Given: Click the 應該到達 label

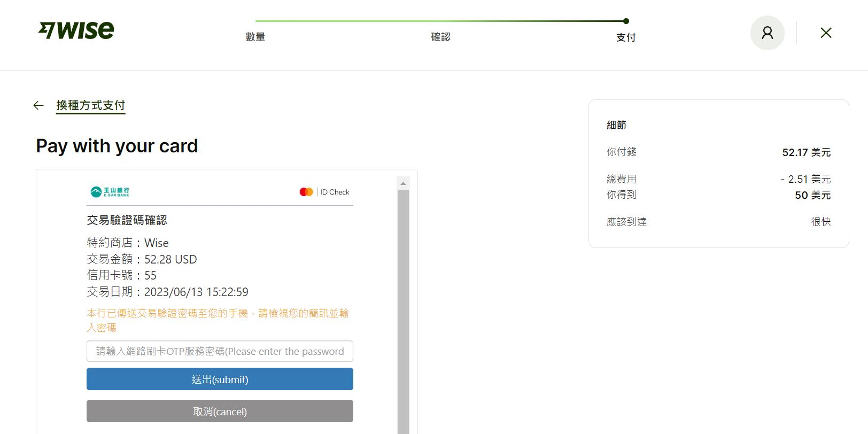Looking at the screenshot, I should click(626, 222).
